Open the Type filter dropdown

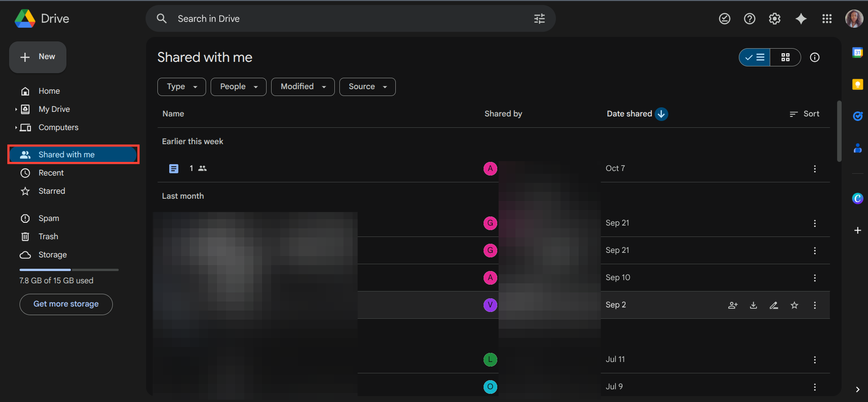[x=182, y=87]
